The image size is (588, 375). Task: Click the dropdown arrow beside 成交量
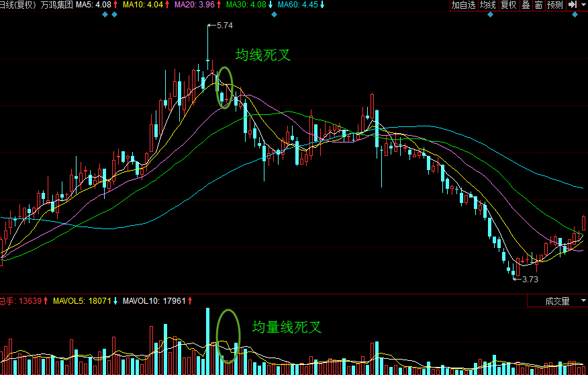[583, 301]
